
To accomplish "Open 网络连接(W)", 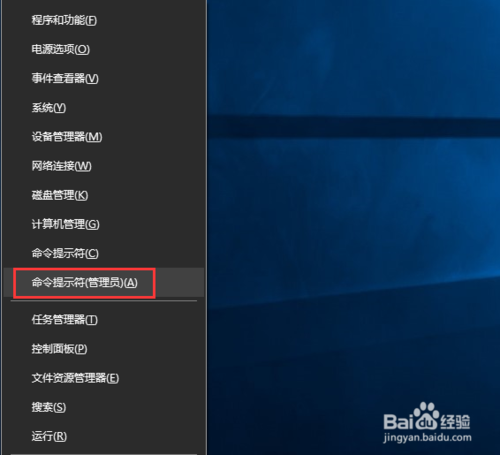I will [104, 166].
